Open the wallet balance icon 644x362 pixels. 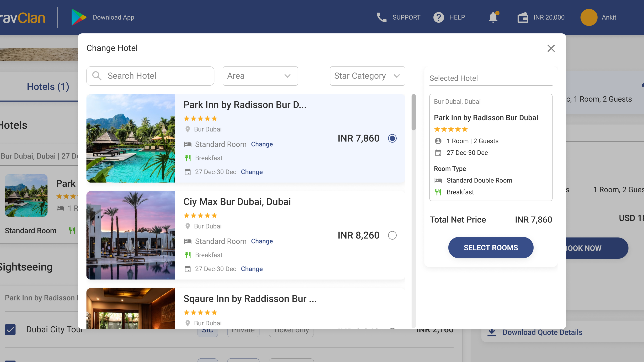coord(523,18)
